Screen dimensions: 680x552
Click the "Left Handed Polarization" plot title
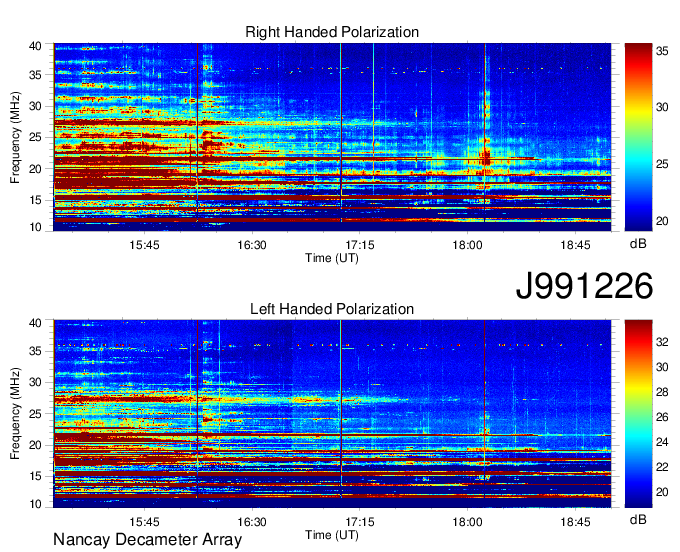point(332,309)
